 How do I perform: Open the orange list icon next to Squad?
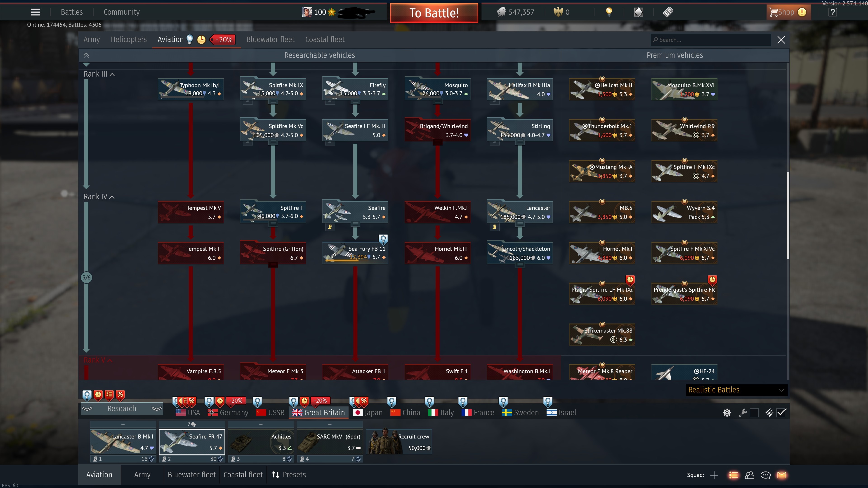coord(733,475)
